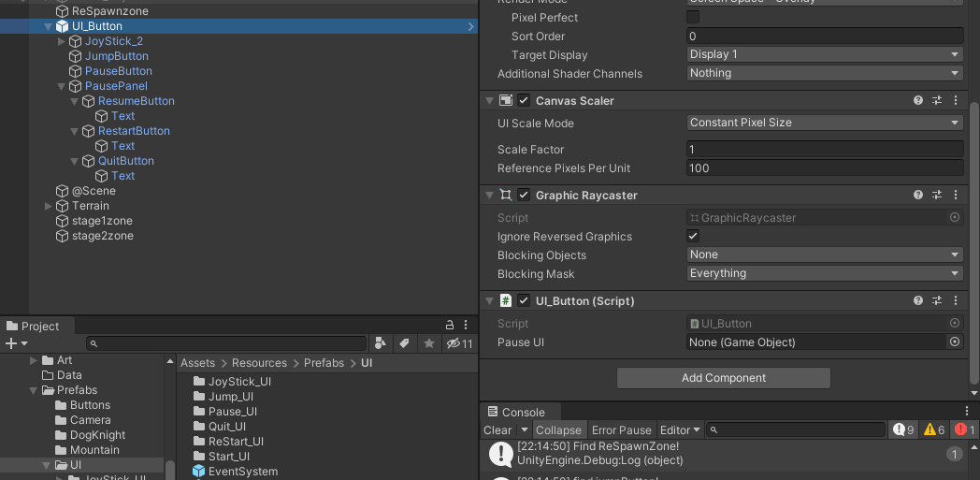Open the UI Scale Mode dropdown
This screenshot has height=480, width=980.
[825, 123]
